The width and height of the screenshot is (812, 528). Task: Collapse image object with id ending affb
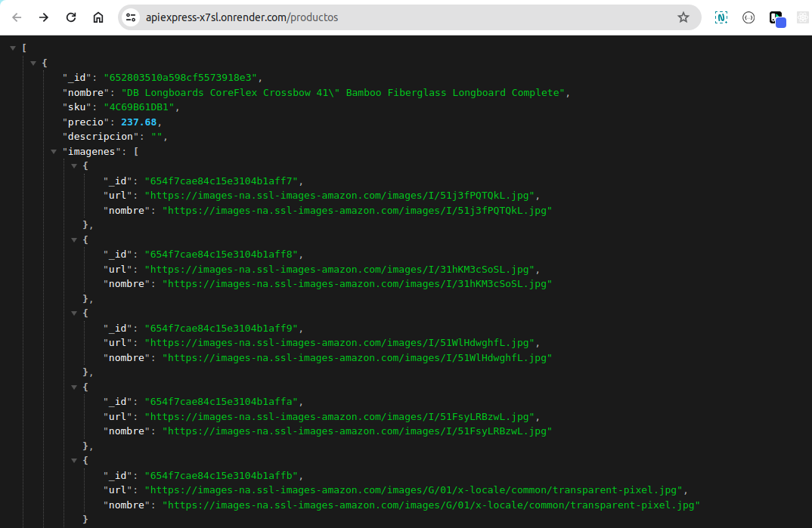pos(74,461)
